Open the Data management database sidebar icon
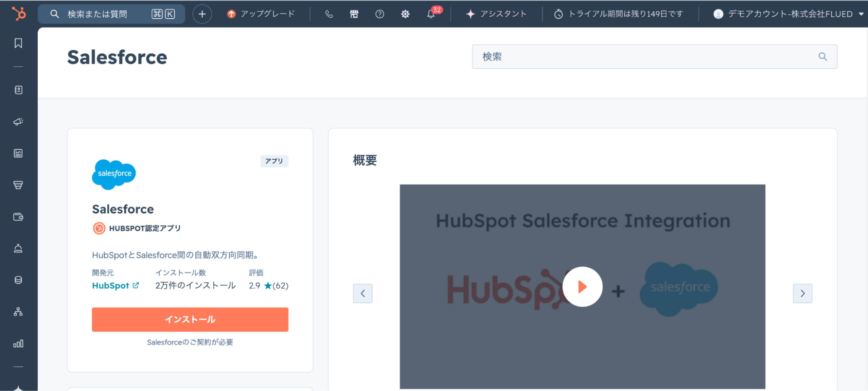The height and width of the screenshot is (391, 868). point(18,280)
